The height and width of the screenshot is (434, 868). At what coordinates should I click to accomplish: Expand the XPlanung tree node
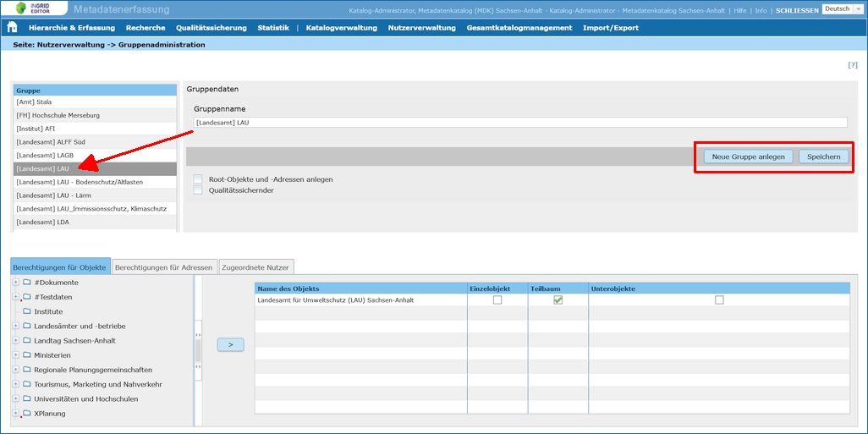[16, 413]
